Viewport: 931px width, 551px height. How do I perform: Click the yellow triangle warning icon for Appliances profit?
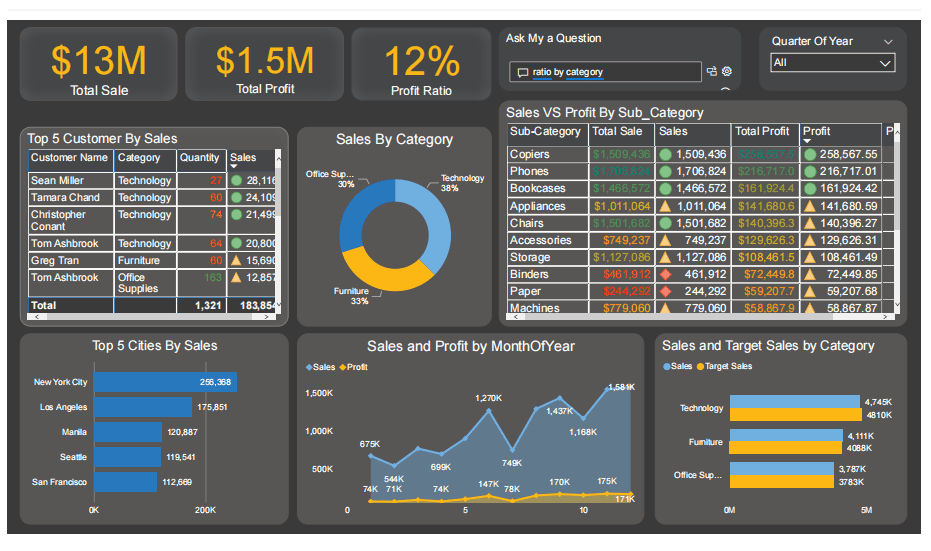pos(809,206)
